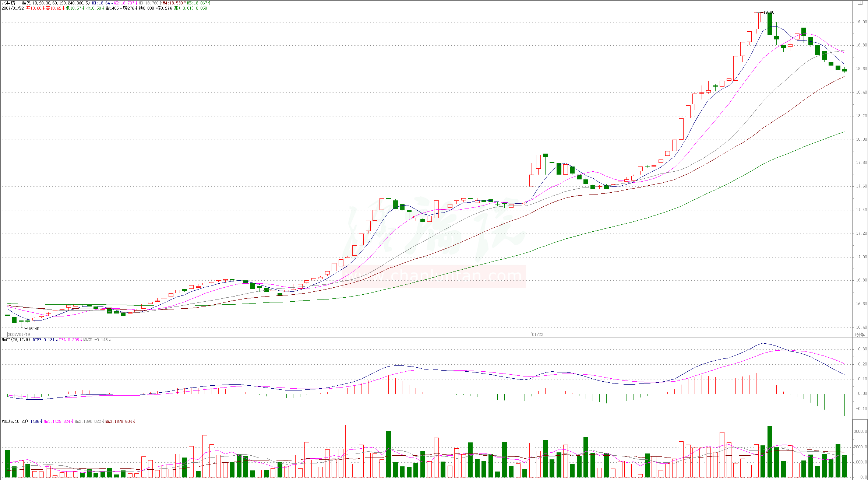Viewport: 868px width, 480px height.
Task: Click the 量1485 volume value in header
Action: 112,8
